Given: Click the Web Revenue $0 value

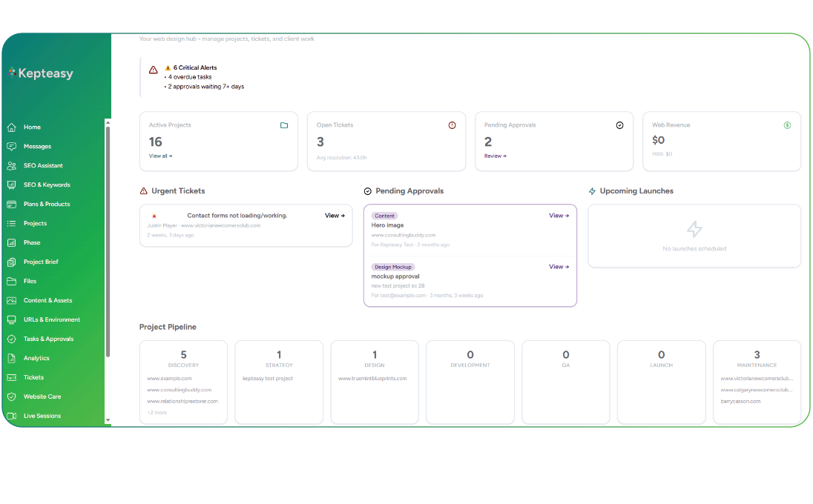Looking at the screenshot, I should (x=659, y=140).
